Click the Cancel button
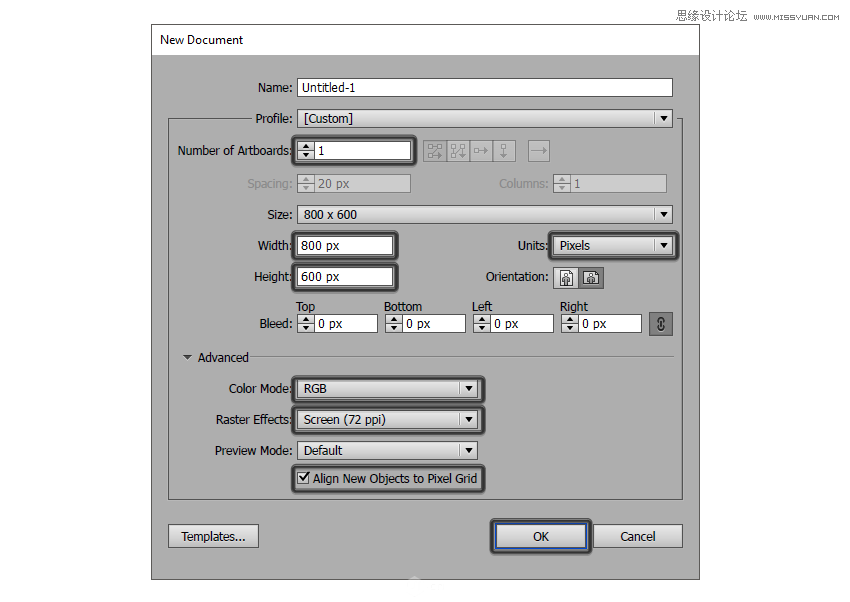Image resolution: width=850 pixels, height=602 pixels. 637,537
